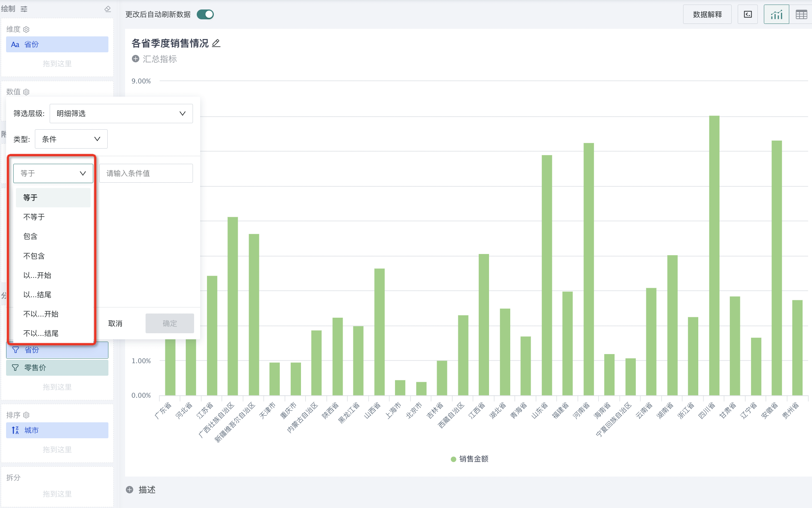Open the sort settings gear icon
812x508 pixels.
[x=26, y=415]
